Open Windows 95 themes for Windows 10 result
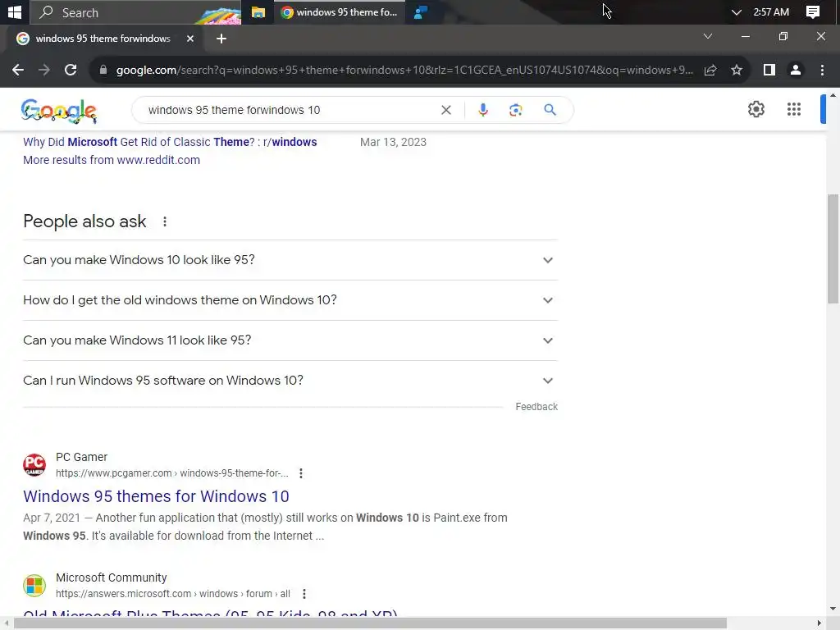Viewport: 840px width, 630px height. [x=156, y=496]
